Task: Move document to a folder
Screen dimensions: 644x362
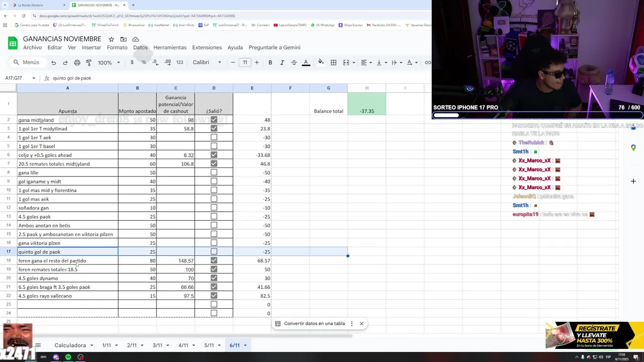Action: (x=123, y=39)
